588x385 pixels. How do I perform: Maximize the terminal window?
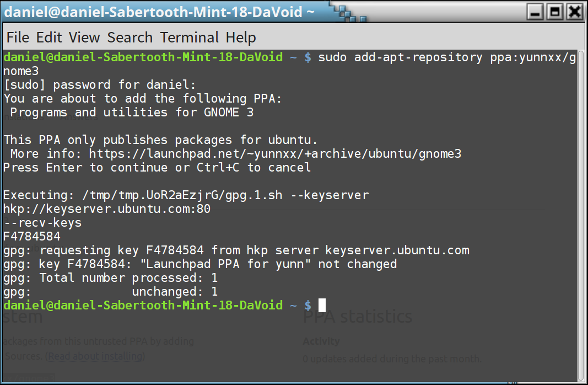click(x=554, y=12)
